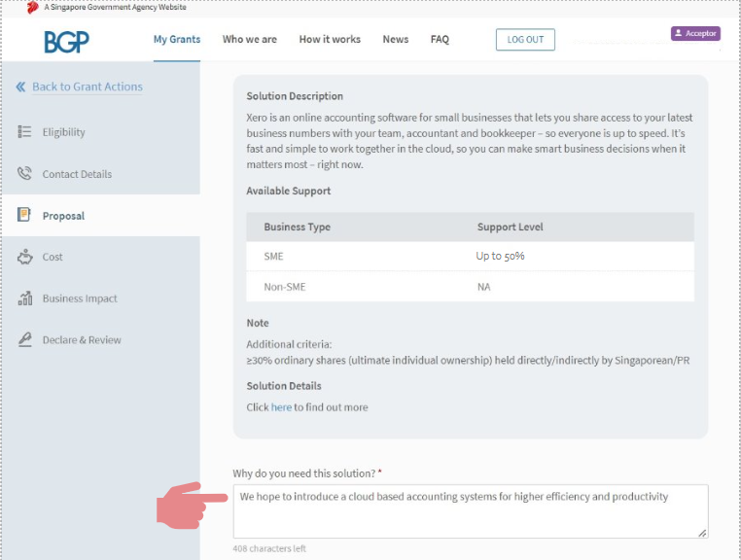The image size is (741, 560).
Task: Click 'A Singapore Government Agency Website' text
Action: click(116, 7)
